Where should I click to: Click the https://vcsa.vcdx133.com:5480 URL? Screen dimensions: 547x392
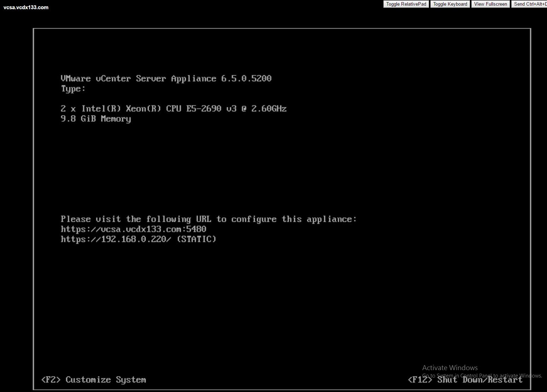click(x=133, y=229)
